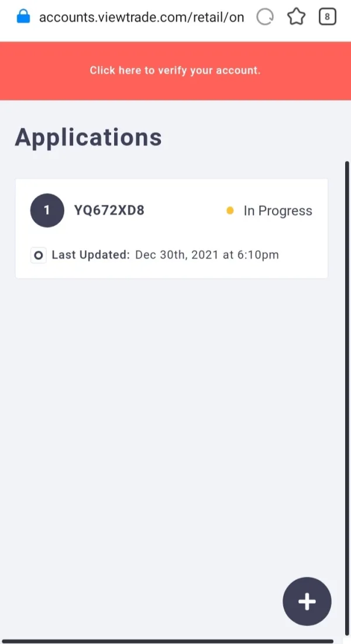Screen dimensions: 351x644
Task: Click the blue lock site security icon
Action: click(x=23, y=17)
